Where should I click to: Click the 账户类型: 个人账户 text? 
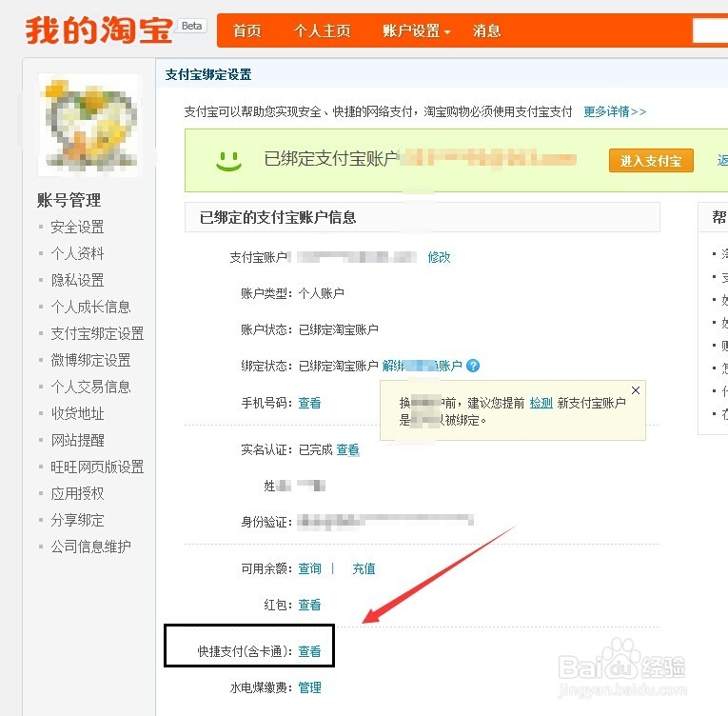pos(292,293)
